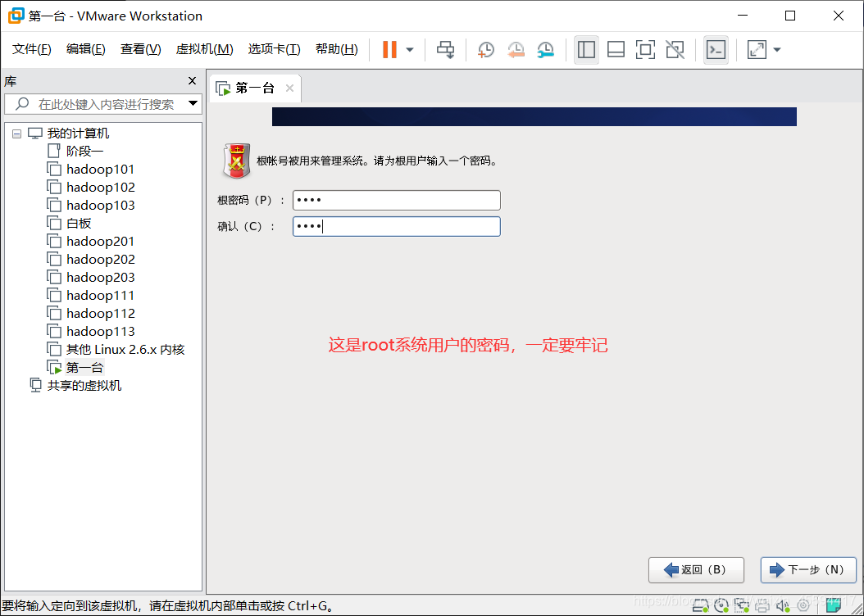The width and height of the screenshot is (864, 616).
Task: Open the 帮助(H) menu
Action: 336,49
